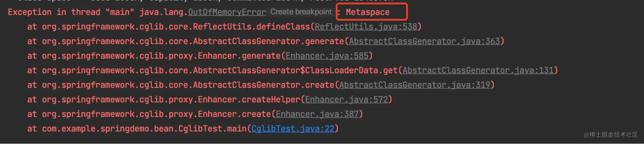Open Enhancer.java:572 stack frame link
The image size is (644, 144).
(346, 99)
